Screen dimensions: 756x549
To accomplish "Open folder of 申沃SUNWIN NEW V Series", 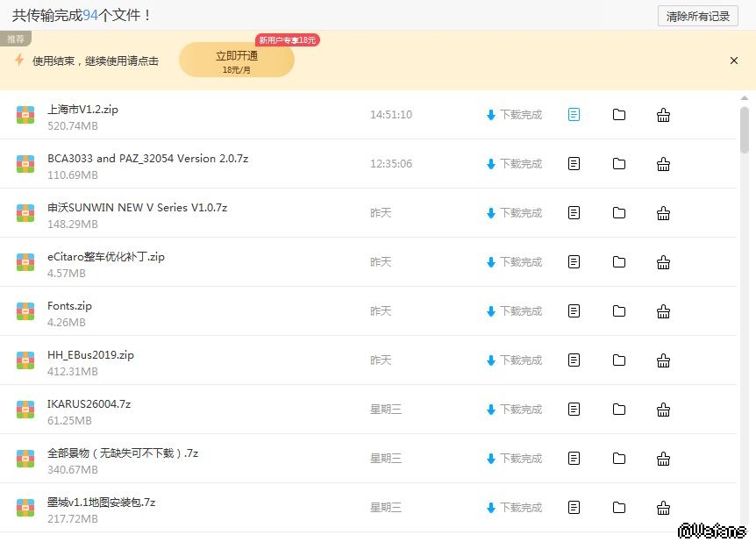I will tap(619, 213).
